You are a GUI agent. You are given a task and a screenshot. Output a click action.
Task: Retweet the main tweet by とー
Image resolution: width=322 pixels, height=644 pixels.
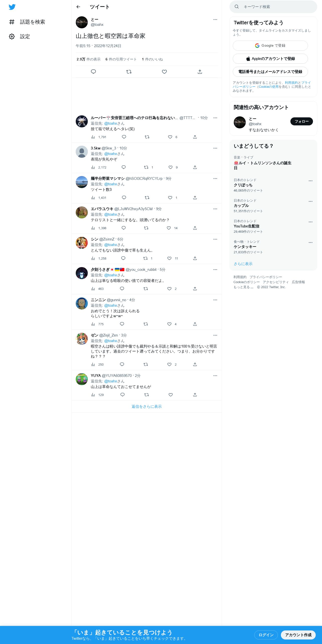129,72
